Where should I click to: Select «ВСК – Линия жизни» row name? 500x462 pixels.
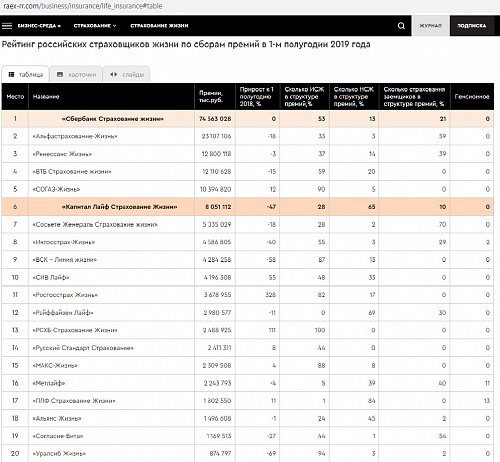(65, 260)
